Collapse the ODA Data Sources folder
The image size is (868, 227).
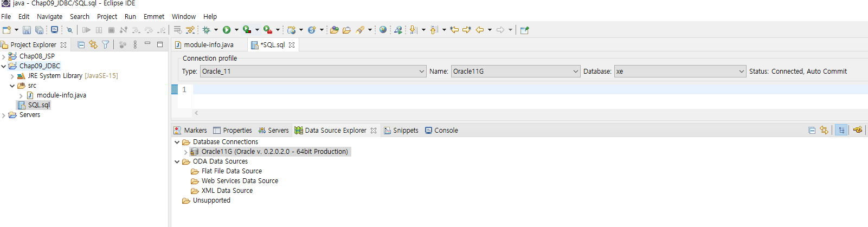(x=177, y=161)
